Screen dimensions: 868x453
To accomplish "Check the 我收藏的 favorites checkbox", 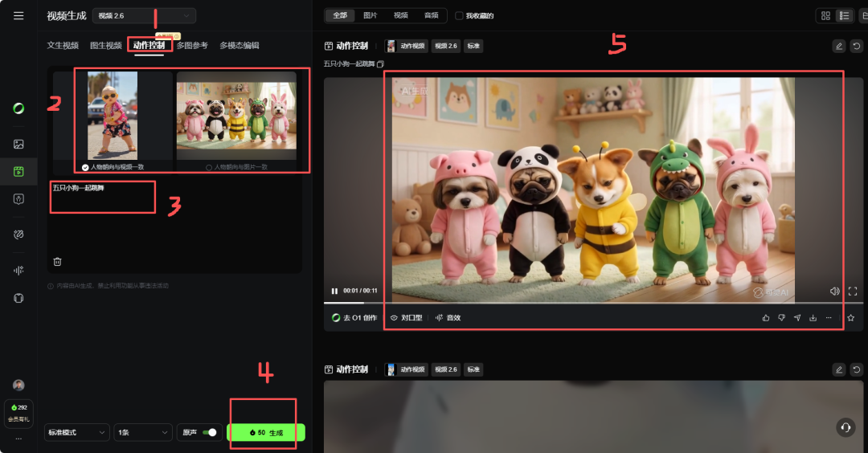I will [x=459, y=15].
